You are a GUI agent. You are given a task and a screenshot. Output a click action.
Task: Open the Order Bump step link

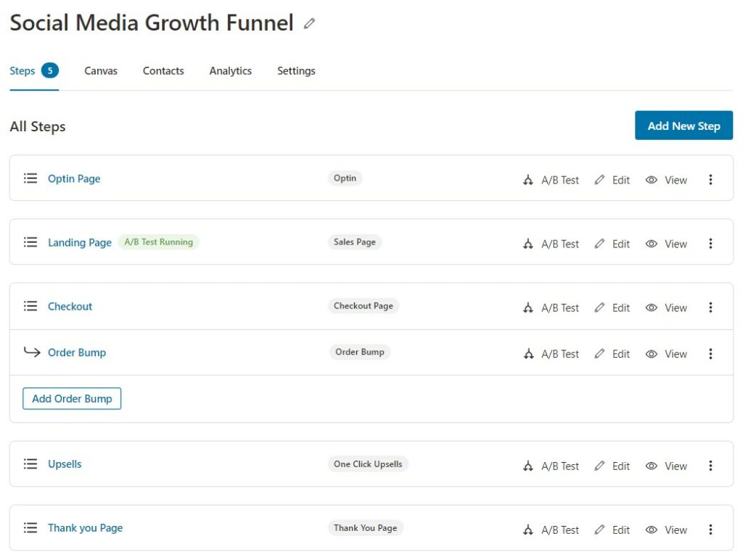pos(77,353)
